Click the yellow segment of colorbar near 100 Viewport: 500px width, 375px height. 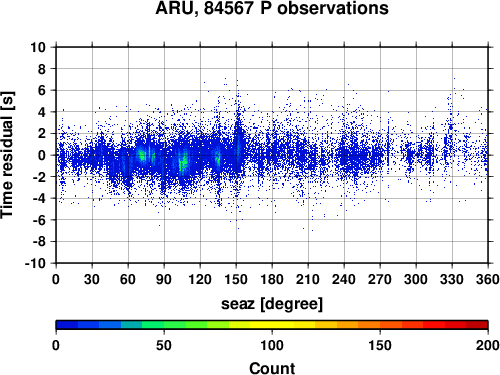[x=272, y=325]
